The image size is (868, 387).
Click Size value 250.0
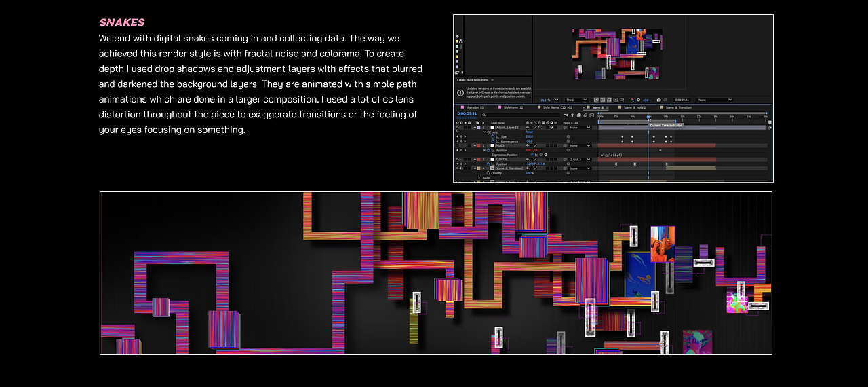[x=530, y=136]
